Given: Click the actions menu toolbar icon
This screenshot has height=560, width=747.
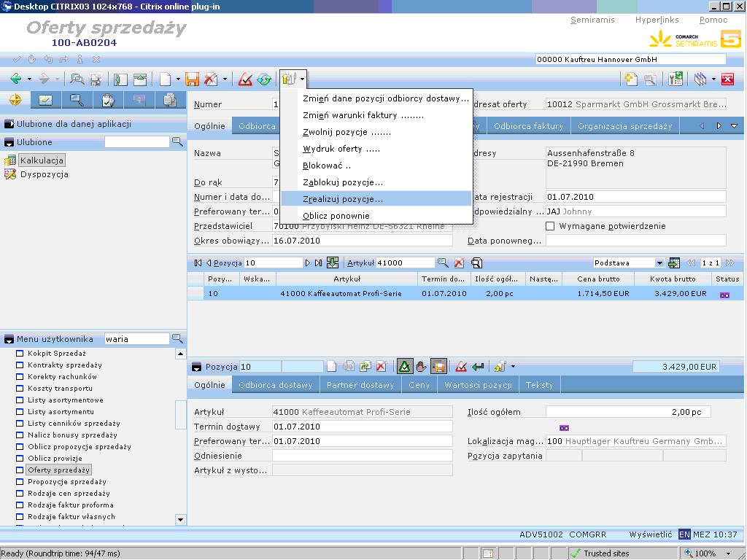Looking at the screenshot, I should [x=289, y=79].
